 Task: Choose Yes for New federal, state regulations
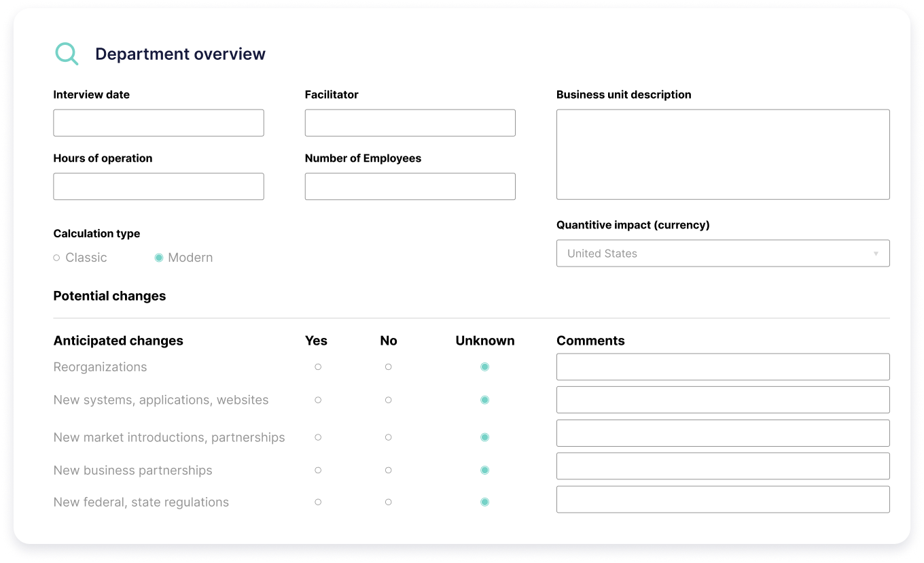[x=318, y=502]
